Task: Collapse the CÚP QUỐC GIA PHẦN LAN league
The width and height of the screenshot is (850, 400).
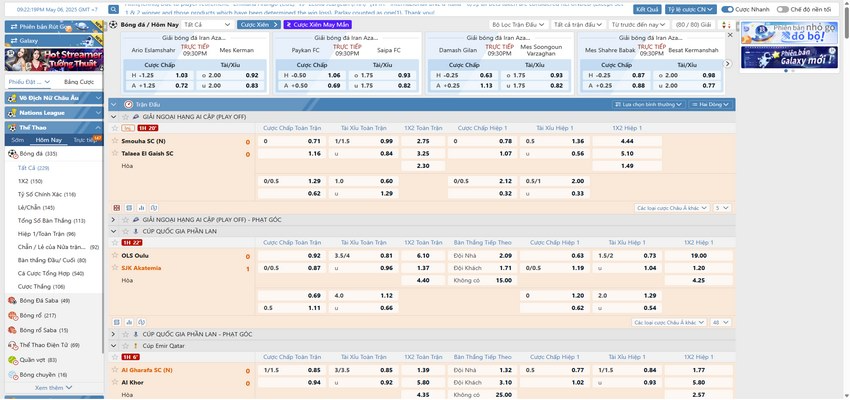Action: [x=113, y=231]
